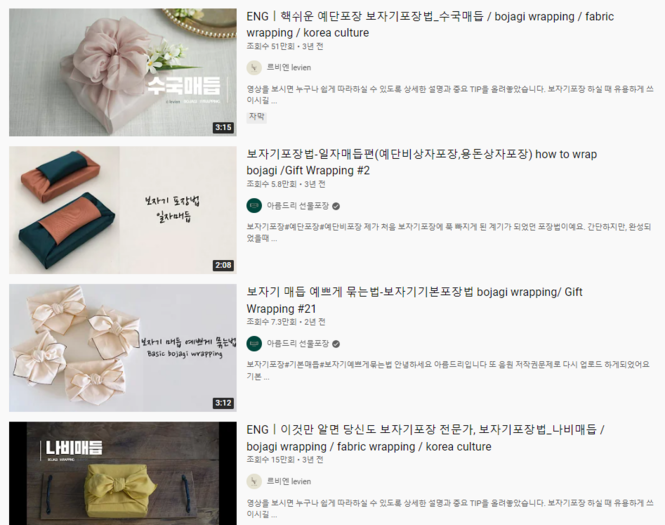
Task: Click 르비엔 levien avatar on 나비매듭 video
Action: 254,481
